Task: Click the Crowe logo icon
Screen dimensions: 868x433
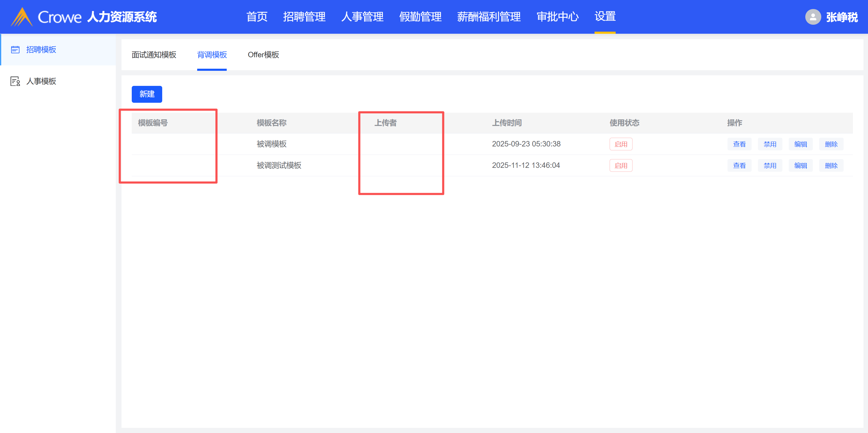Action: tap(21, 17)
